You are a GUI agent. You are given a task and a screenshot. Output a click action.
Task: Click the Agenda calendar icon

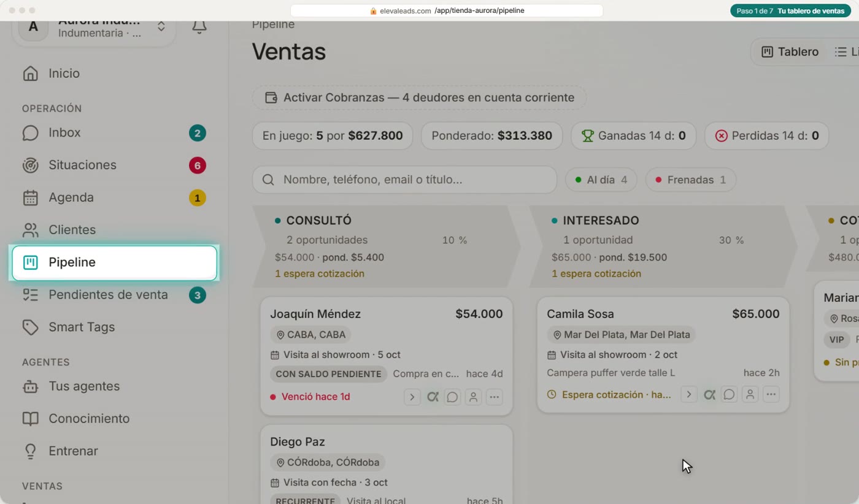[x=30, y=198]
